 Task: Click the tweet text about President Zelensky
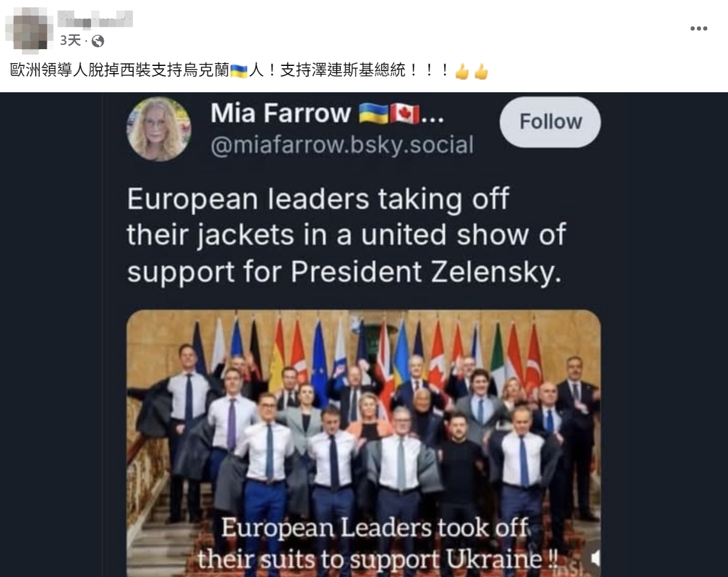tap(346, 235)
